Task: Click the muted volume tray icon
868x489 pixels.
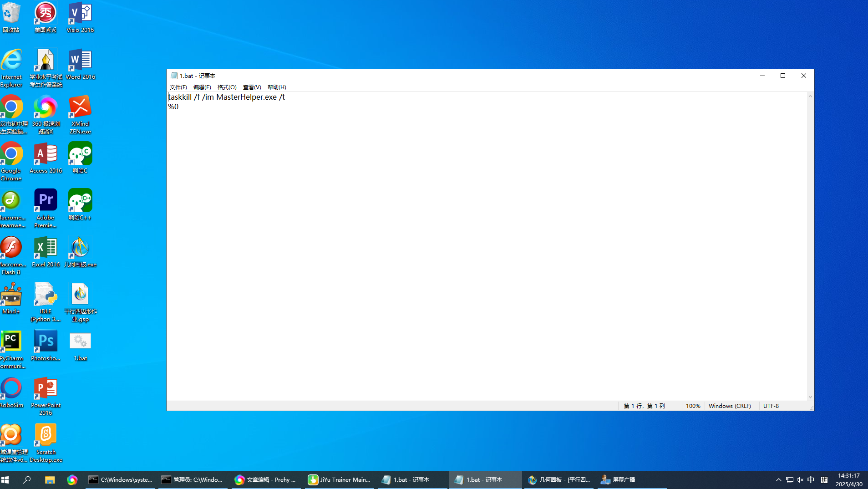Action: tap(800, 479)
